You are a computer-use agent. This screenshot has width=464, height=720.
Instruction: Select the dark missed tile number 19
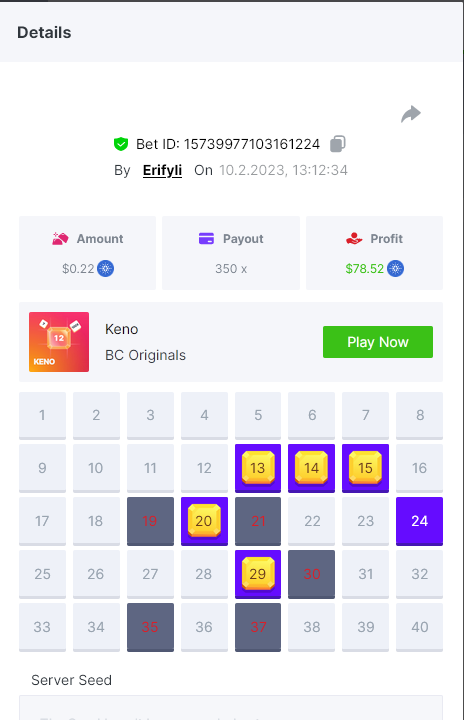tap(150, 521)
